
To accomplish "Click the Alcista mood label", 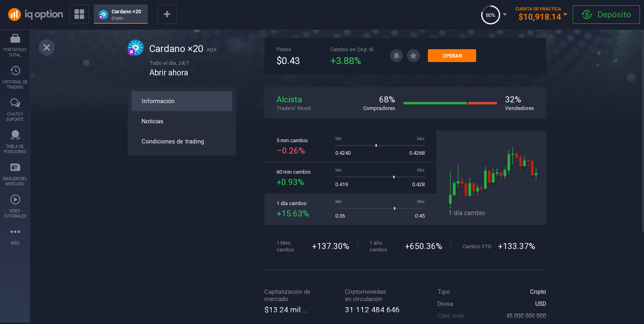I will click(289, 100).
